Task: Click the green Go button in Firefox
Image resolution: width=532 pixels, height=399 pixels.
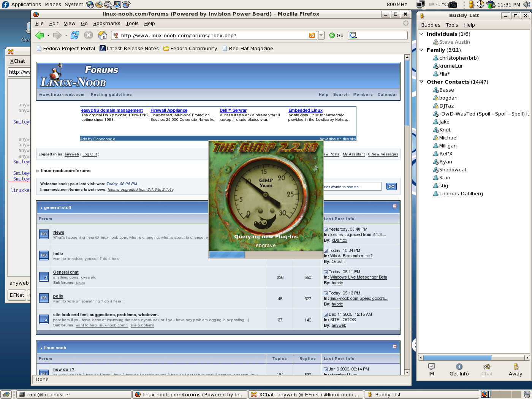Action: click(336, 35)
